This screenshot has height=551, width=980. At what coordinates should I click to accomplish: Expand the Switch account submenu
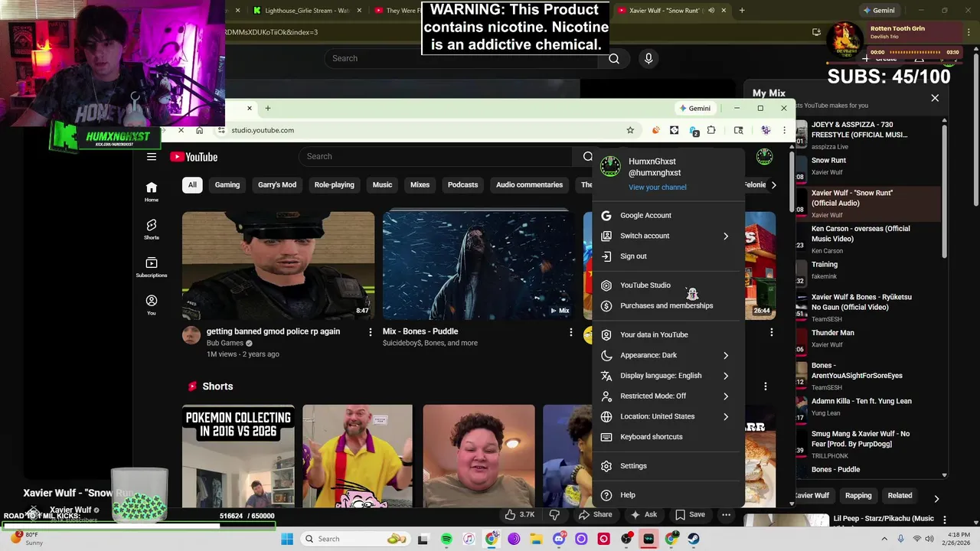tap(668, 236)
